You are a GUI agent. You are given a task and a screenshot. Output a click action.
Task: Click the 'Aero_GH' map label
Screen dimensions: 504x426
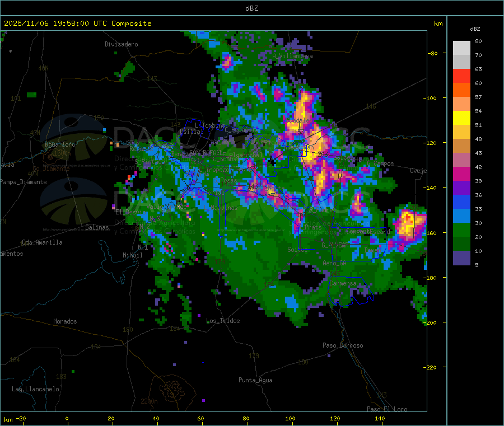[335, 263]
